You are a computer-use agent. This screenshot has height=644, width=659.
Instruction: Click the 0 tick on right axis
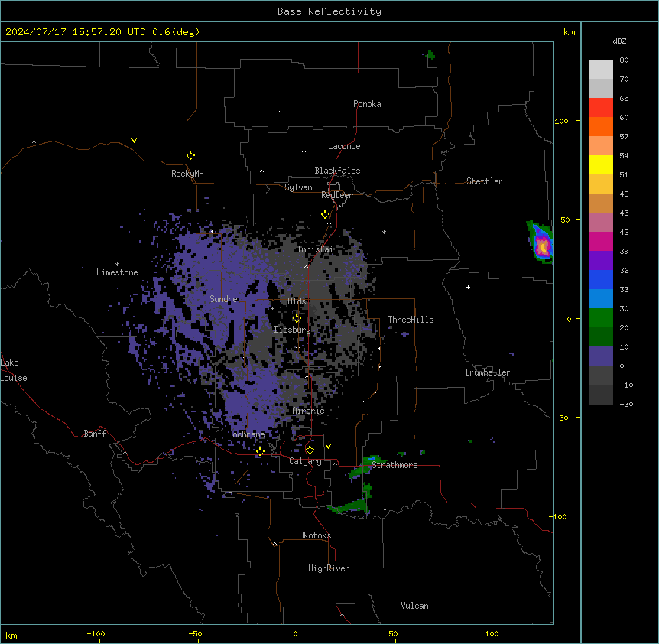[x=569, y=320]
